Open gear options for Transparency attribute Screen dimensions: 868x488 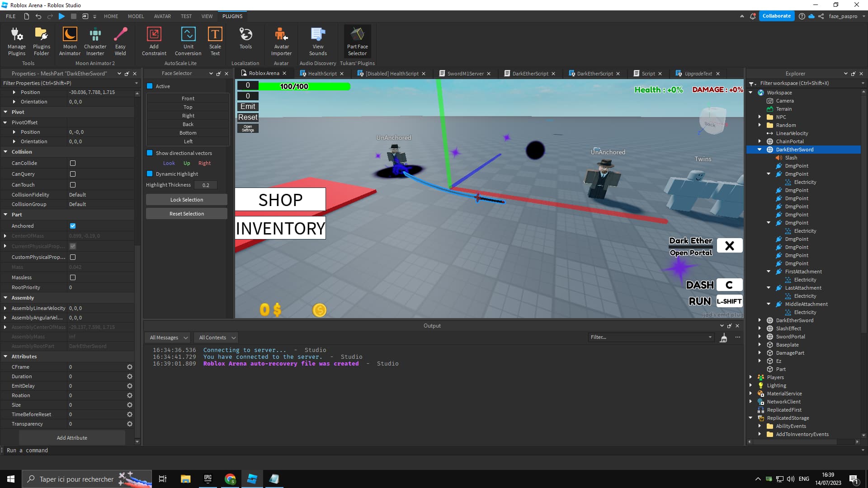click(x=130, y=424)
